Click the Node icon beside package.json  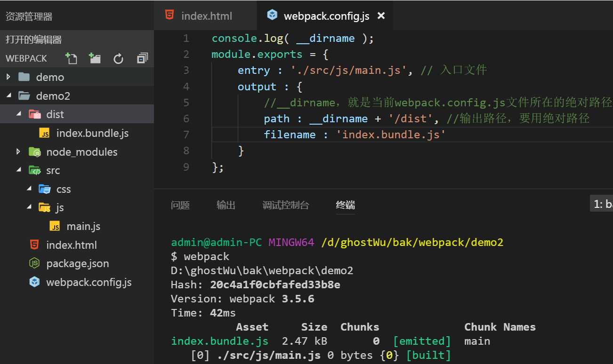point(34,263)
